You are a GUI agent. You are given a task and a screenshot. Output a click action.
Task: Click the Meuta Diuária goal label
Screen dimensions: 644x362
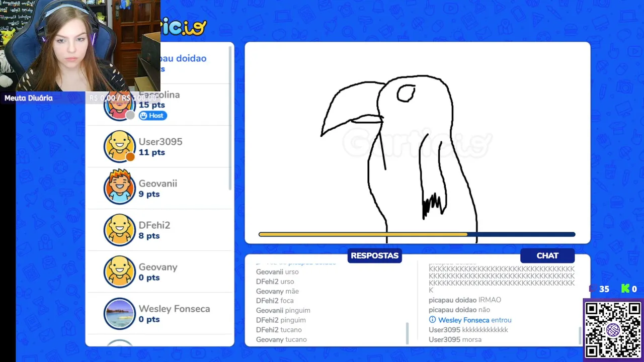click(29, 98)
